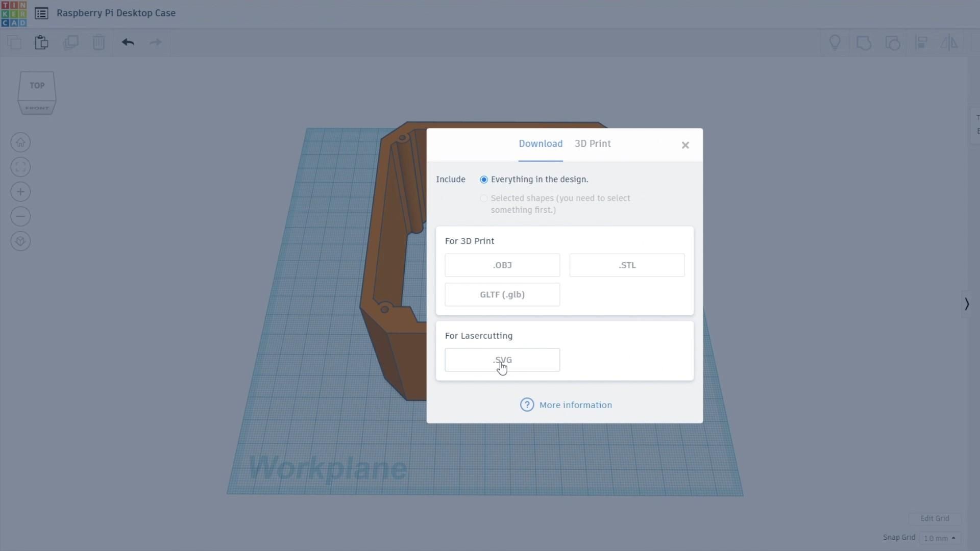Expand the collapsed shapes panel arrow
This screenshot has width=980, height=551.
pos(967,304)
